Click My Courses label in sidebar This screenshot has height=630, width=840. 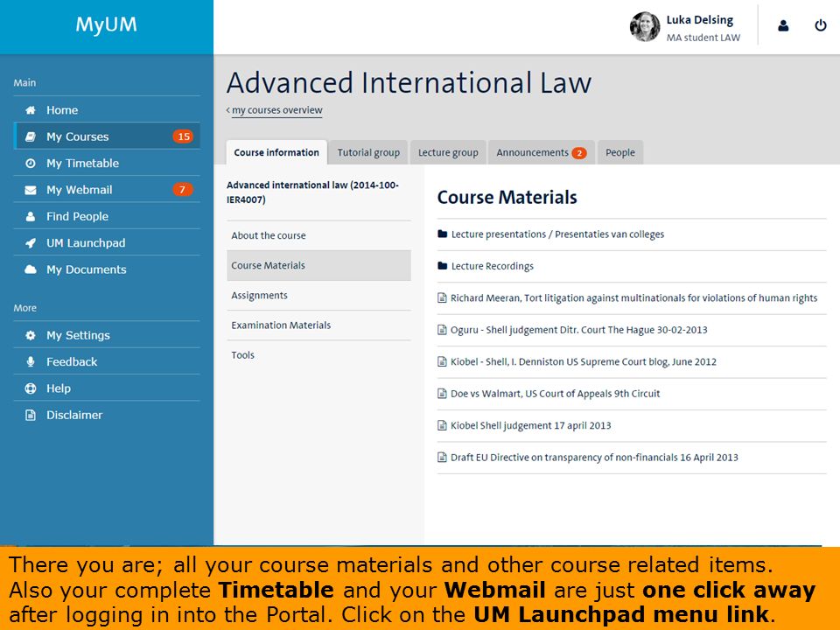pos(78,136)
